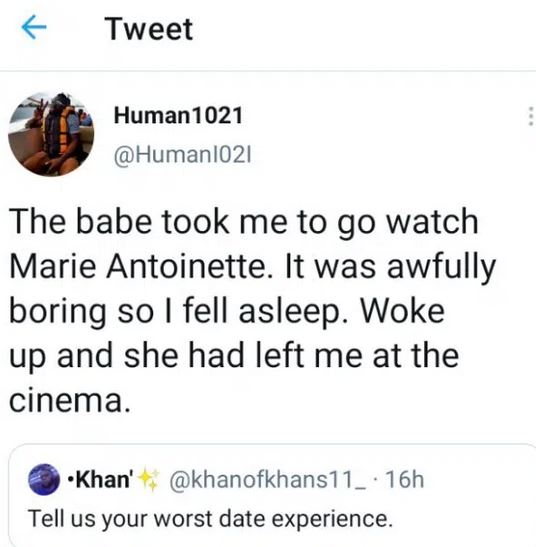Tap the line 'The babe took me to go watch'
The height and width of the screenshot is (547, 536).
tap(244, 222)
